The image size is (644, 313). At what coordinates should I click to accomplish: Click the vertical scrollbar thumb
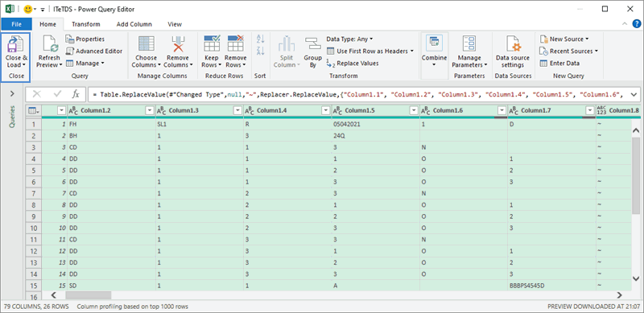pyautogui.click(x=636, y=175)
